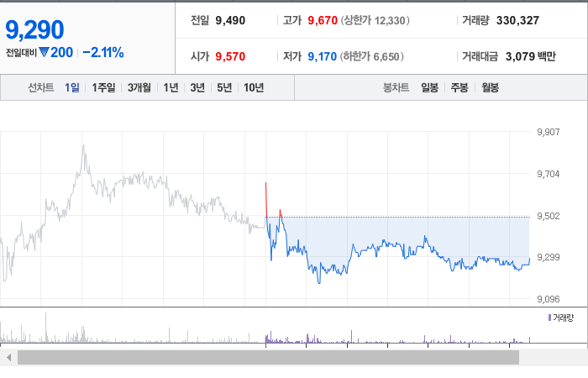Click the low price 9,170

click(x=322, y=56)
